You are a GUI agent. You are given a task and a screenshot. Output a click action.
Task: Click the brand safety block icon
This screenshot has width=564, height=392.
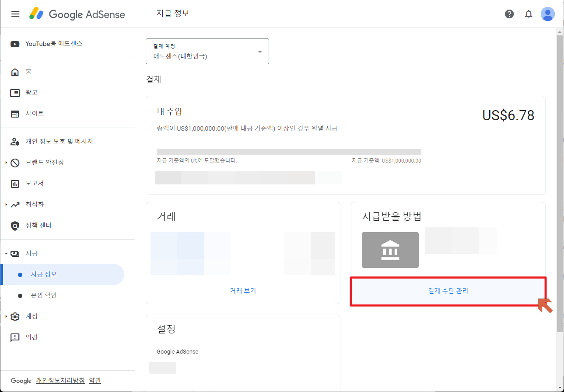[15, 163]
